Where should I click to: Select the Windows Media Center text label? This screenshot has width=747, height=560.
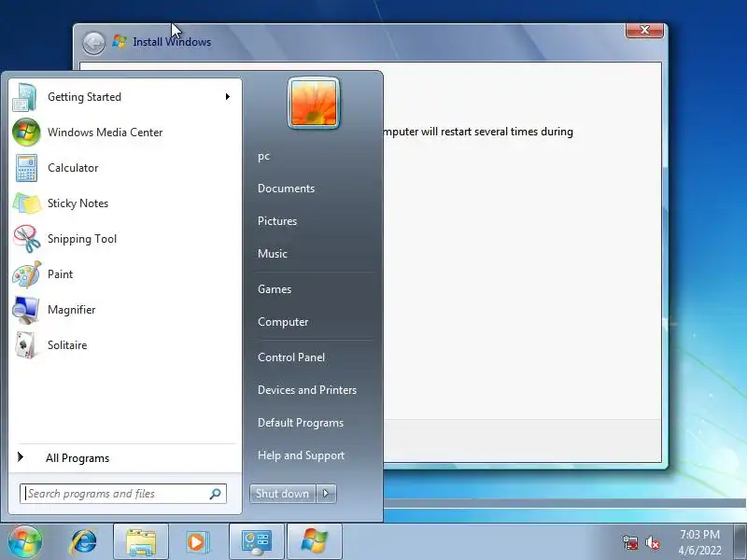[106, 133]
